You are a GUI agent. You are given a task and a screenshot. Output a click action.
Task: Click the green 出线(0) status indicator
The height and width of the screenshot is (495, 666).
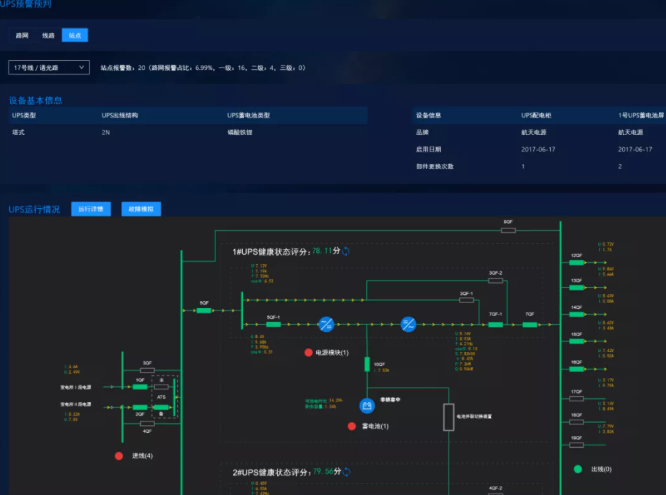577,468
